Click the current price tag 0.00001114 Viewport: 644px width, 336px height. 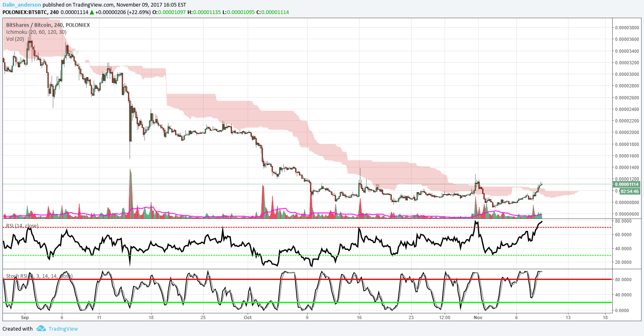coord(627,184)
